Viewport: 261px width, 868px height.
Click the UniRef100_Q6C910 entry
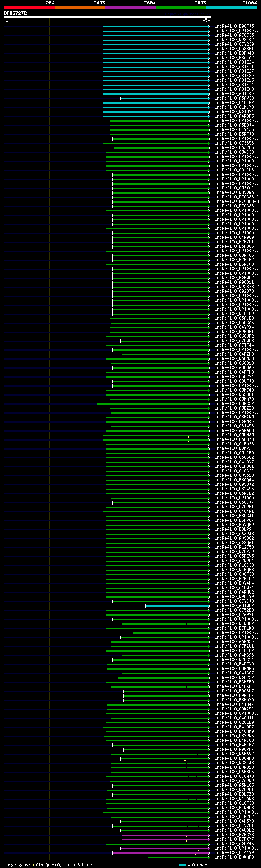pyautogui.click(x=234, y=363)
